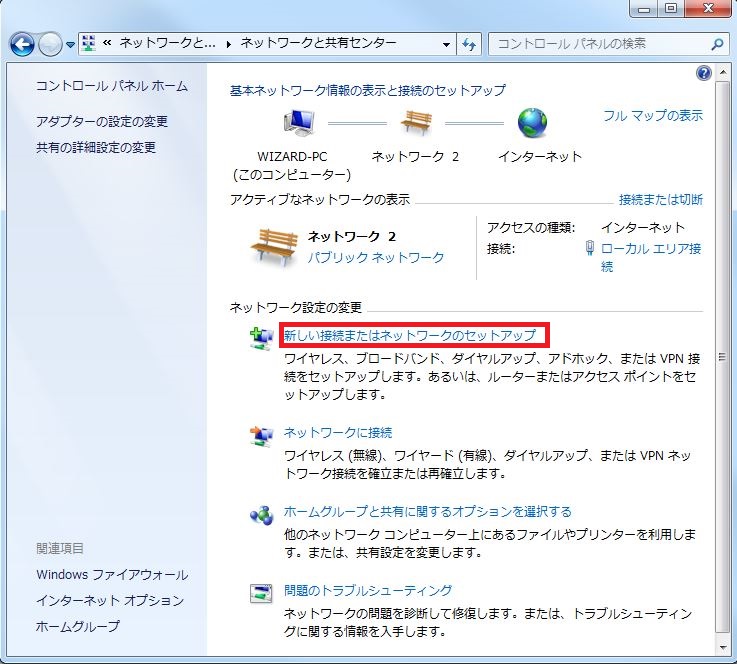The image size is (737, 664).
Task: Click the Back navigation arrow button
Action: (x=22, y=44)
